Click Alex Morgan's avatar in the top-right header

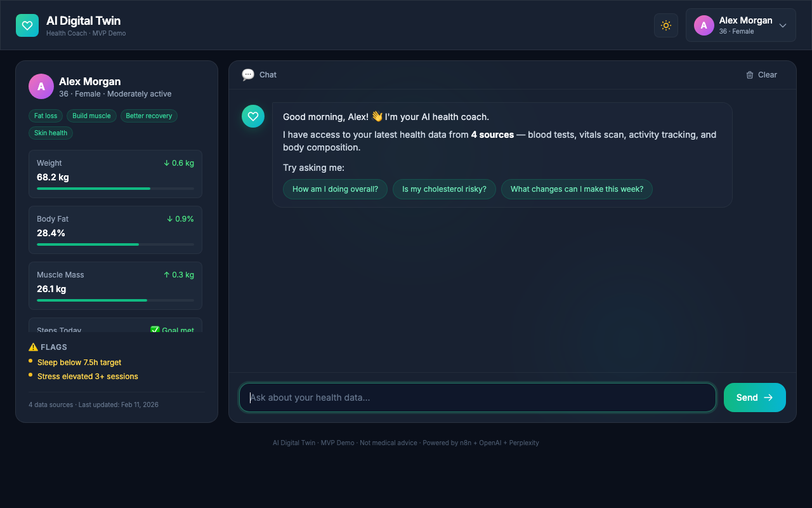704,25
